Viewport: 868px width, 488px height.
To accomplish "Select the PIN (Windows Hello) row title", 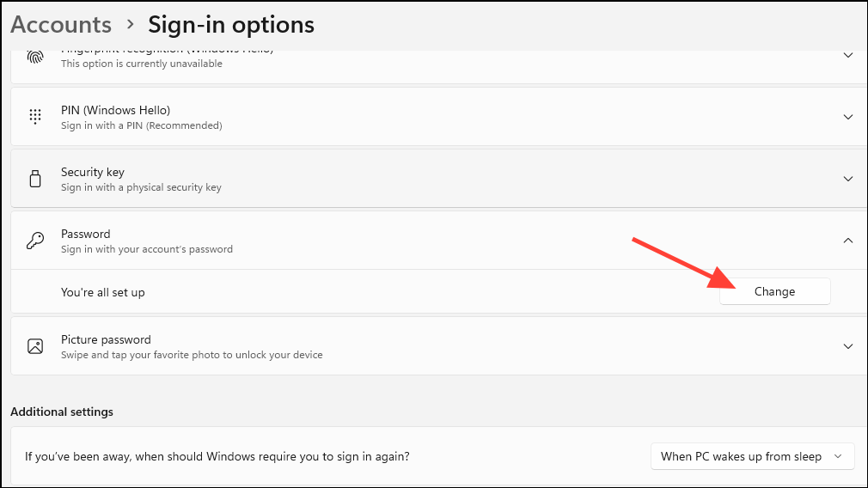I will pos(115,110).
